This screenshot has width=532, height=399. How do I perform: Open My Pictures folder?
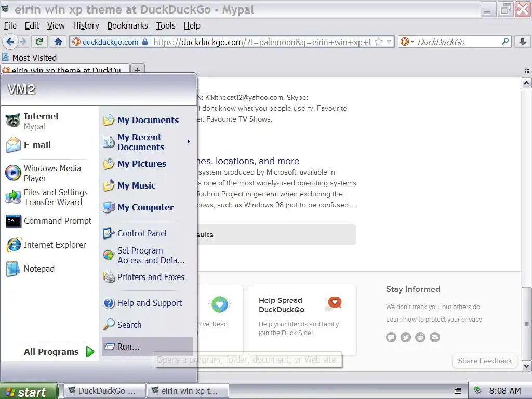click(147, 164)
